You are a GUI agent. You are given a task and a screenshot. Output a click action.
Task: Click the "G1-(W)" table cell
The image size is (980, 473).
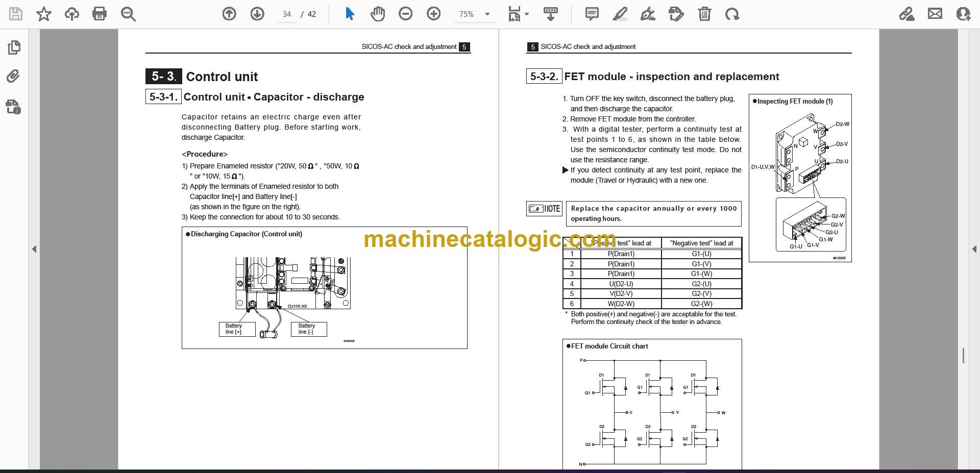702,273
